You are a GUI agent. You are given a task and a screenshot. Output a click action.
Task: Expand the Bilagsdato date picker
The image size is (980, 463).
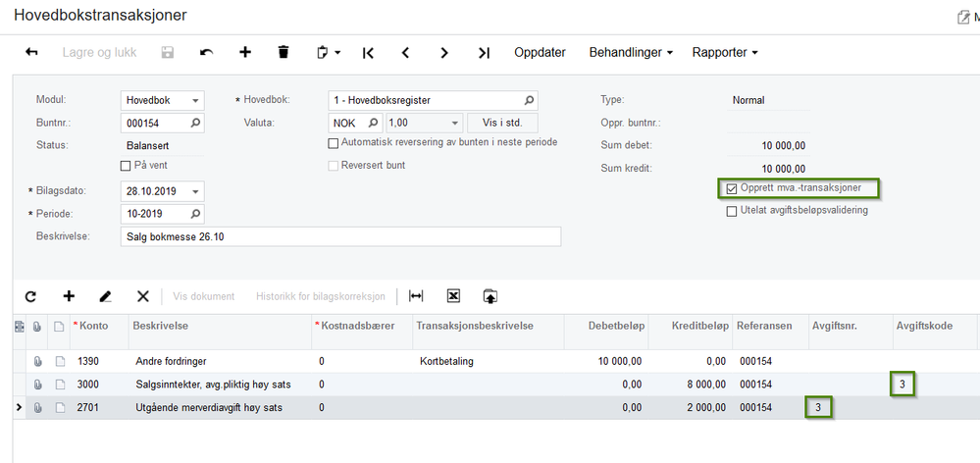pos(196,191)
